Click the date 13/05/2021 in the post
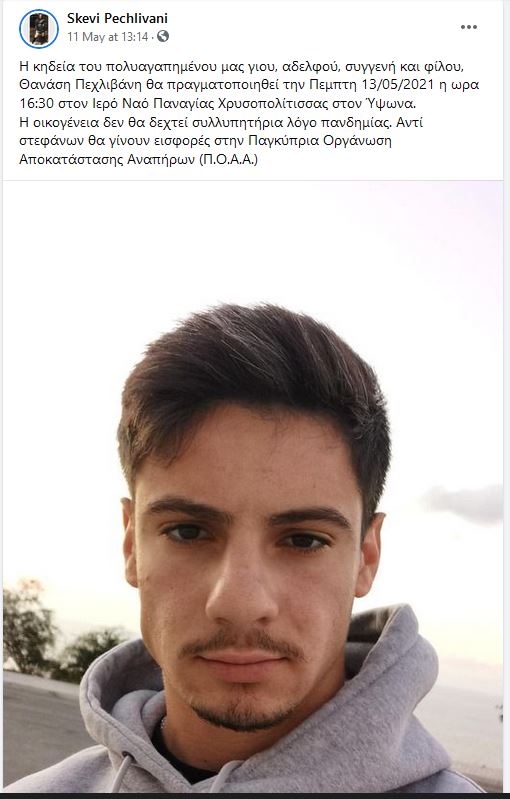The image size is (510, 799). click(398, 84)
